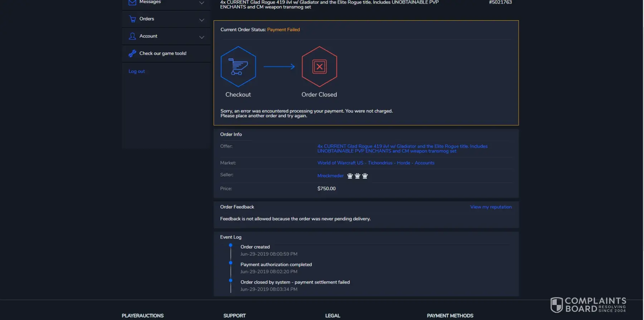This screenshot has height=320, width=644.
Task: Click the Complaints Board shield logo
Action: tap(556, 305)
